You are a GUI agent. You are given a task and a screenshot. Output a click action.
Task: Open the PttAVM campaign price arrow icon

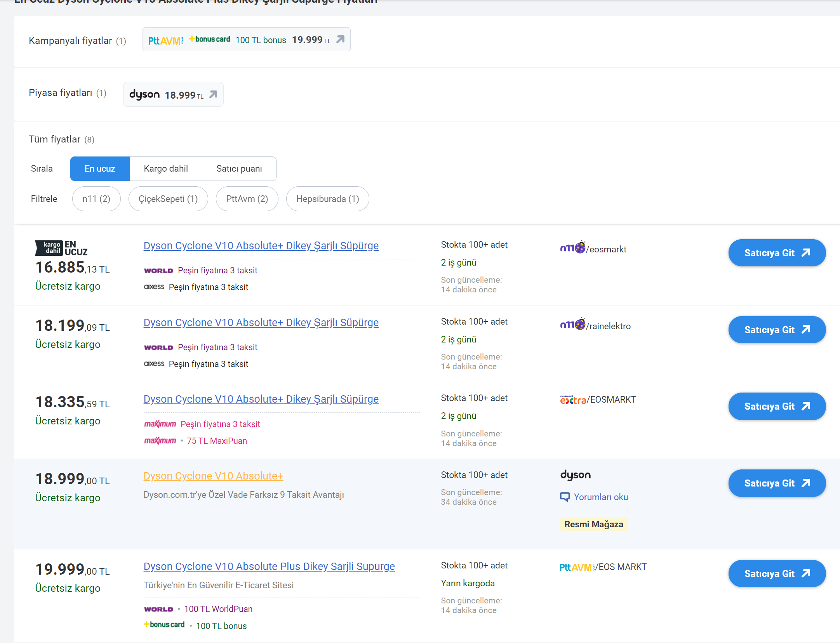tap(341, 39)
